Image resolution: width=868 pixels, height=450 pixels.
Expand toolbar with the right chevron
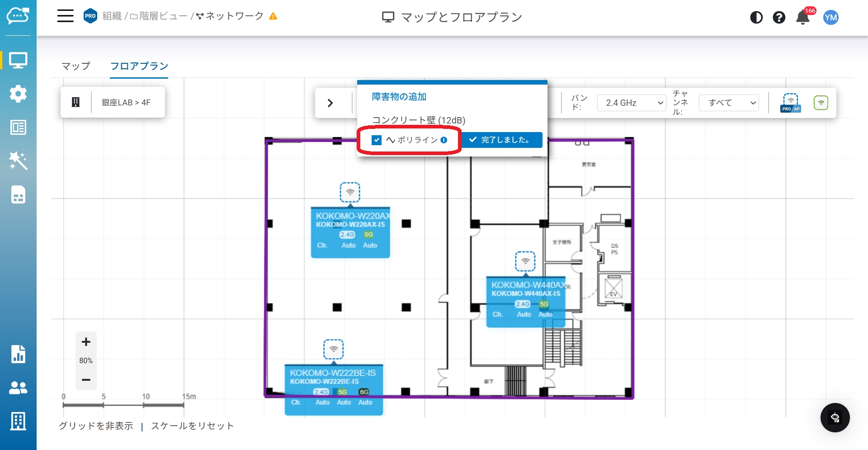pos(330,103)
